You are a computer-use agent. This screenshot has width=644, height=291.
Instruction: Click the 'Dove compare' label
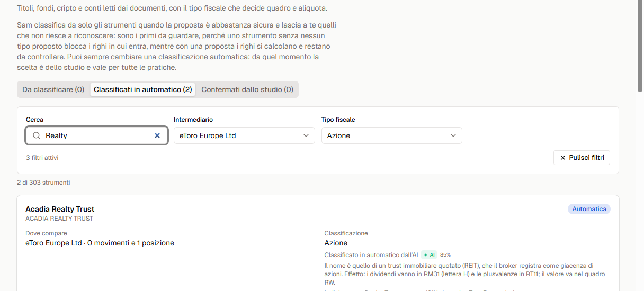46,233
